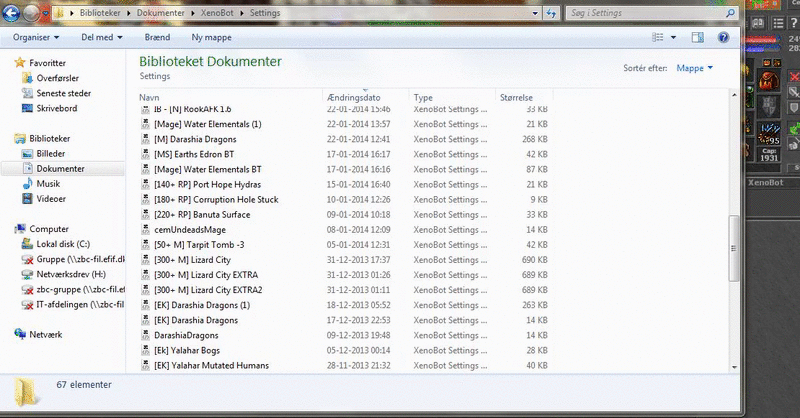This screenshot has height=418, width=800.
Task: Select Biblioteker in navigation pane
Action: pos(49,138)
